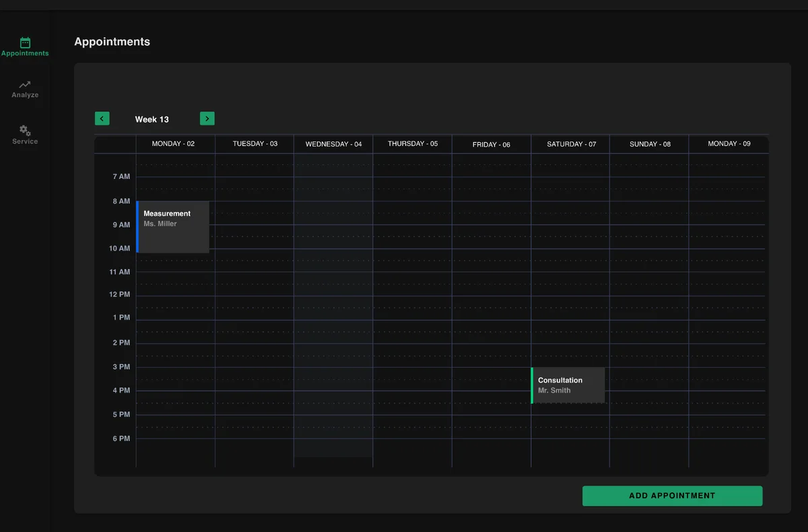Viewport: 808px width, 532px height.
Task: Select the Sunday - 08 column header
Action: [650, 144]
